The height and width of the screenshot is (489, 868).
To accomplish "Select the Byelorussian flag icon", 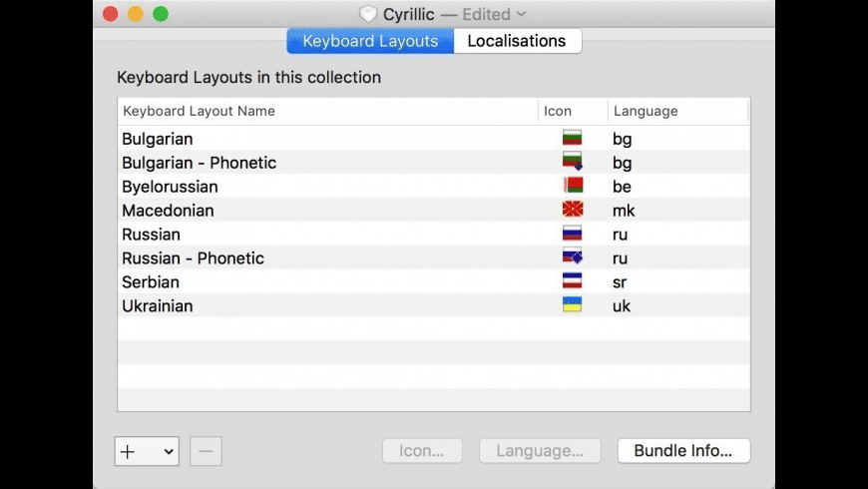I will click(572, 187).
